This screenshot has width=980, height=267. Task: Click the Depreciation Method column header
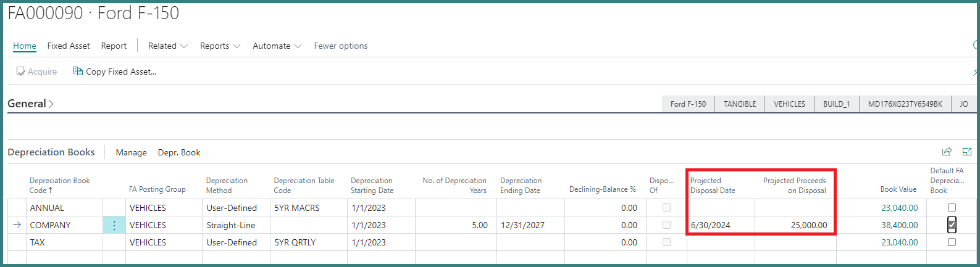click(227, 185)
